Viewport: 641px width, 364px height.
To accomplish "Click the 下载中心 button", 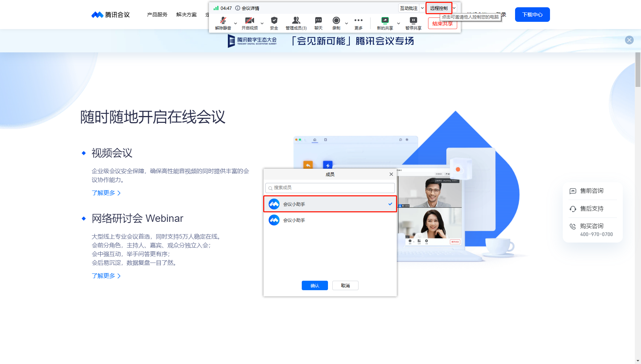I will (x=532, y=15).
